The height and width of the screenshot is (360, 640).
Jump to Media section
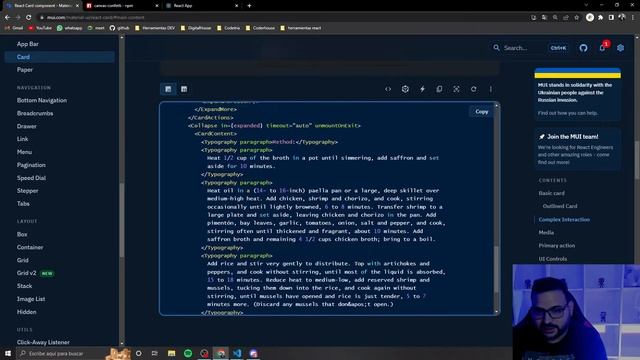[x=546, y=233]
